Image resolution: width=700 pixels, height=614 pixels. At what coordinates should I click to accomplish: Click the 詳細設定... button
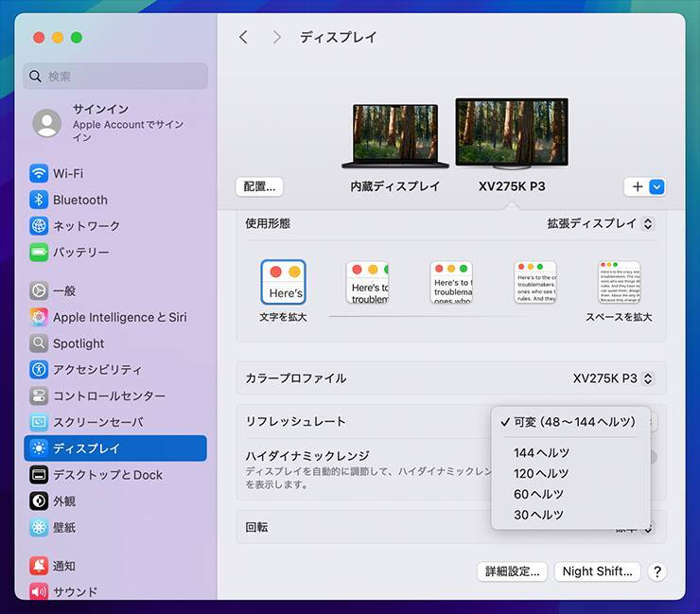(x=513, y=571)
